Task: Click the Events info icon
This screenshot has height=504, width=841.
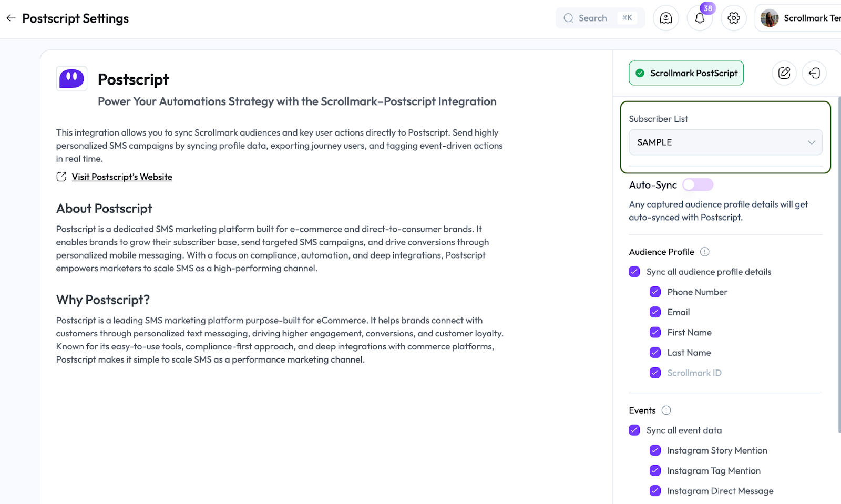Action: pyautogui.click(x=666, y=410)
